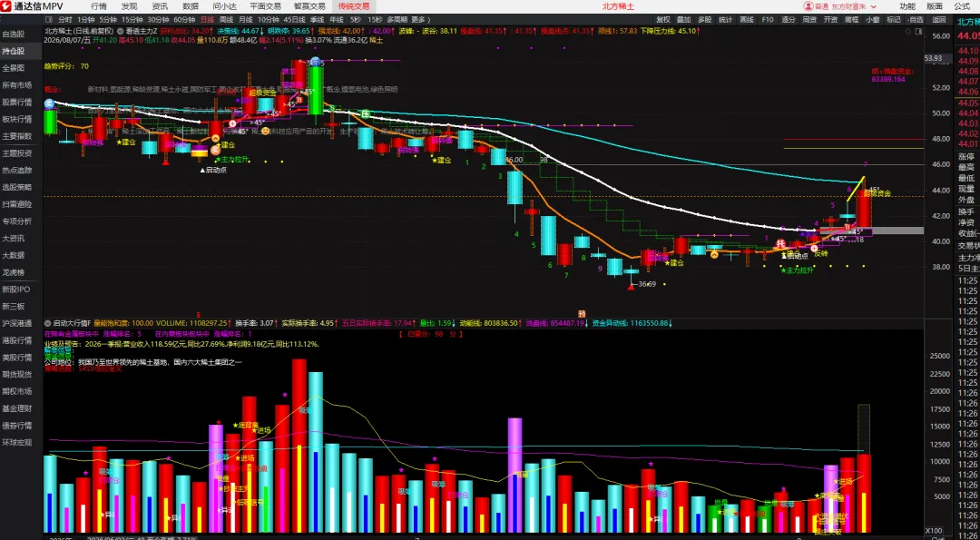The width and height of the screenshot is (980, 540).
Task: Open the 公式 menu
Action: point(962,6)
